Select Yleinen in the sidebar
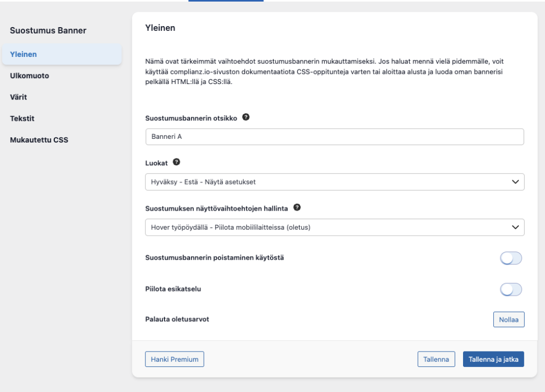Viewport: 545px width, 392px height. click(x=23, y=54)
